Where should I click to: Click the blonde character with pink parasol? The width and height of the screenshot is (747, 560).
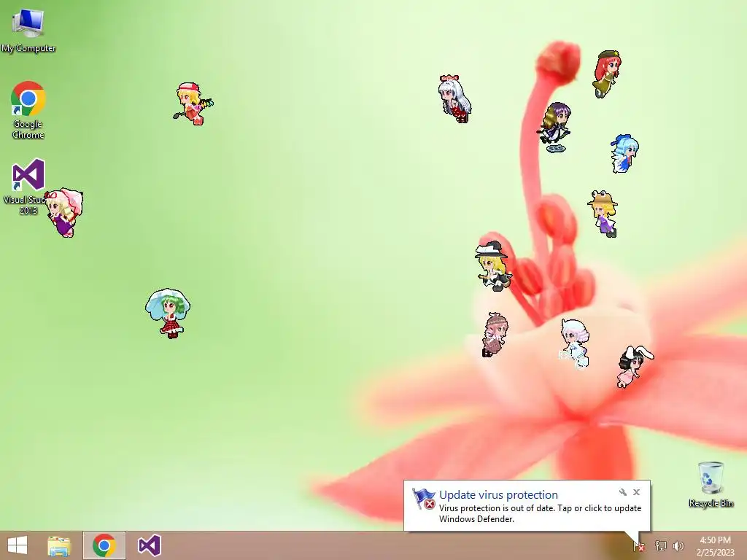pos(64,212)
